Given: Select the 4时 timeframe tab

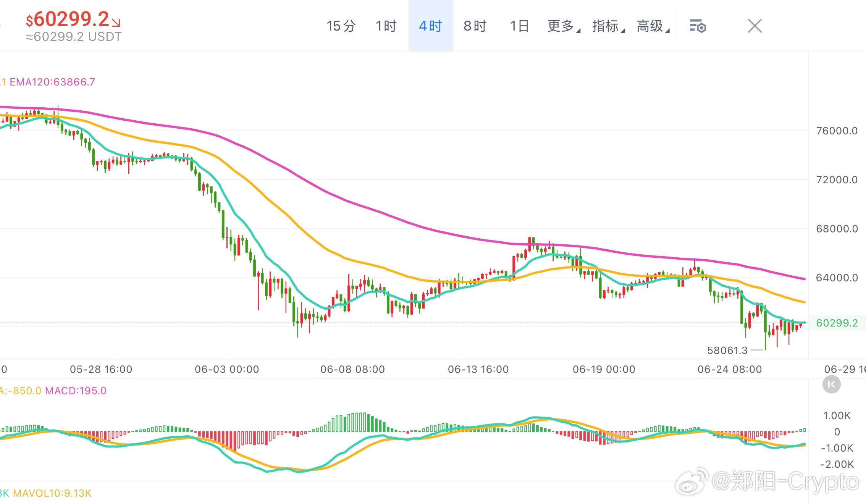Looking at the screenshot, I should coord(431,26).
